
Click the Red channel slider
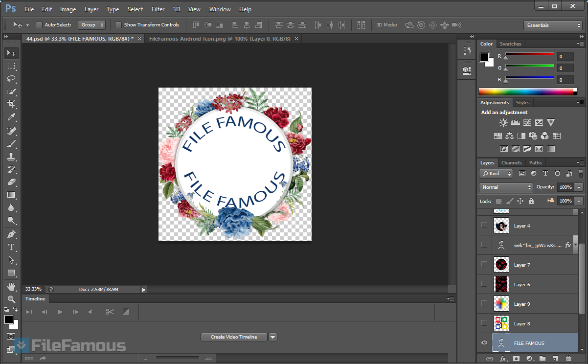pyautogui.click(x=530, y=54)
